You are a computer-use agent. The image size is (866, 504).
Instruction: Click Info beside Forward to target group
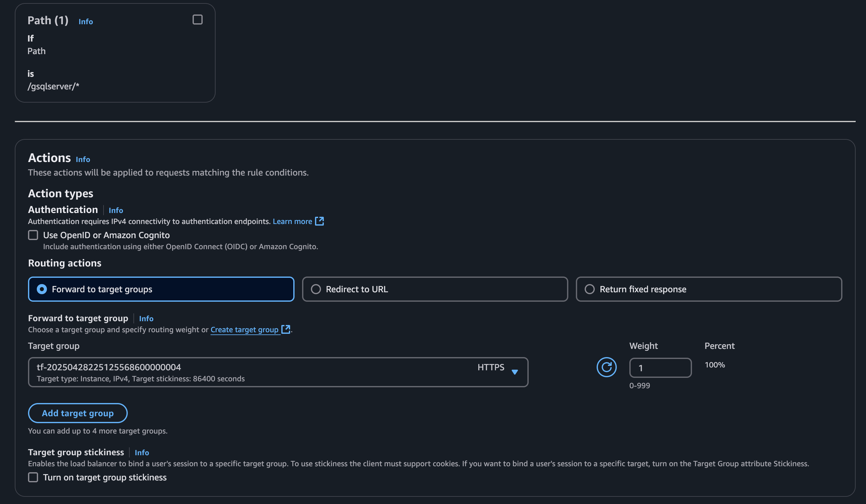(146, 318)
